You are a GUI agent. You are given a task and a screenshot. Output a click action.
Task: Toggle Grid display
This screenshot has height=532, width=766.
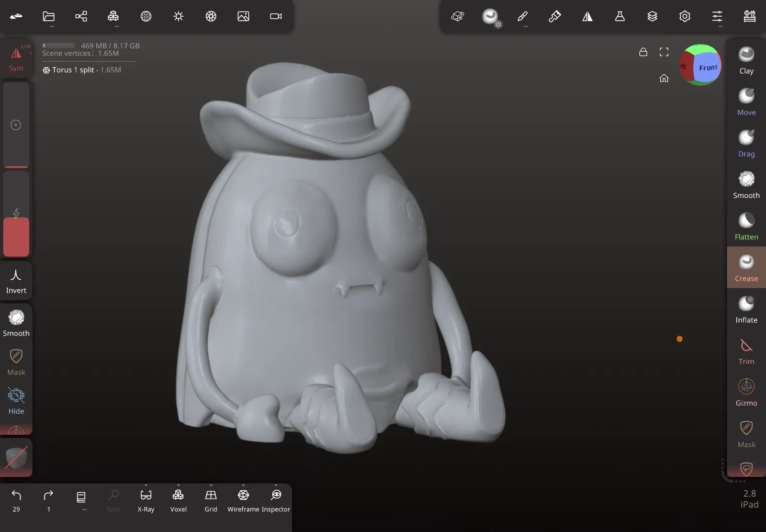point(211,500)
